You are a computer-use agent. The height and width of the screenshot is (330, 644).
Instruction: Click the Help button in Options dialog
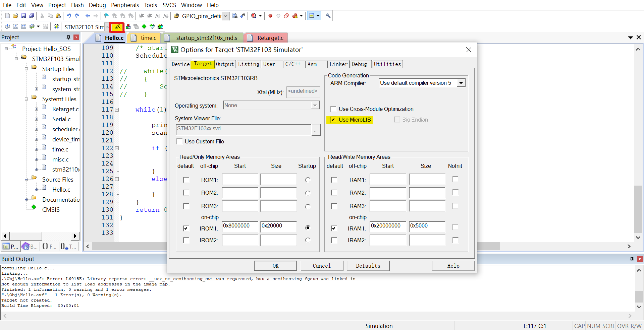coord(453,266)
